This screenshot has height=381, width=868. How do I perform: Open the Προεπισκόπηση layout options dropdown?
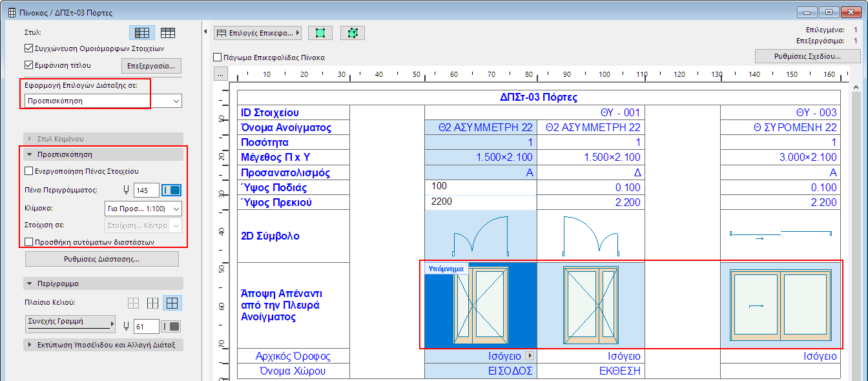coord(103,101)
